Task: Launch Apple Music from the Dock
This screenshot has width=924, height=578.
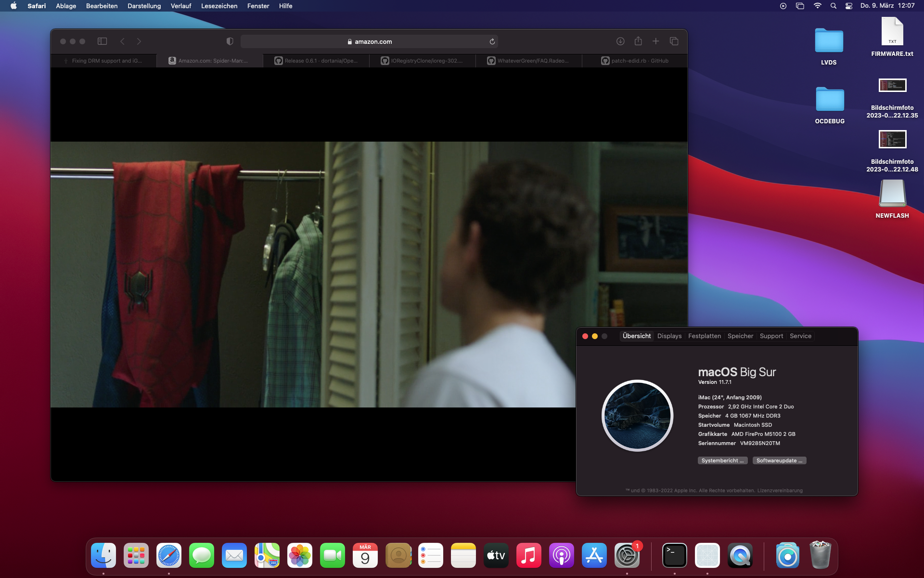Action: point(528,555)
